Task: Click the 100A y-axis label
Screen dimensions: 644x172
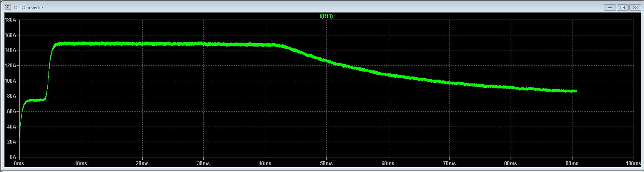Action: [x=10, y=81]
